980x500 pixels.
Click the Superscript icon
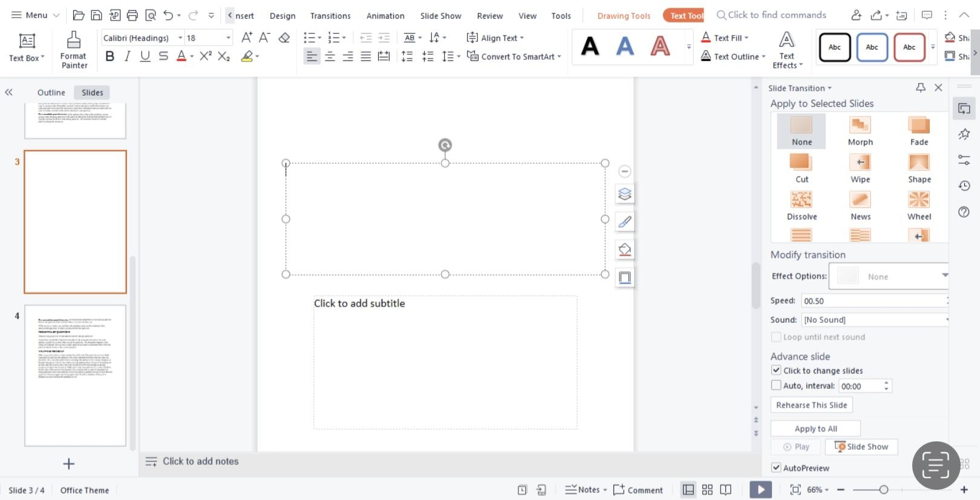pos(206,56)
